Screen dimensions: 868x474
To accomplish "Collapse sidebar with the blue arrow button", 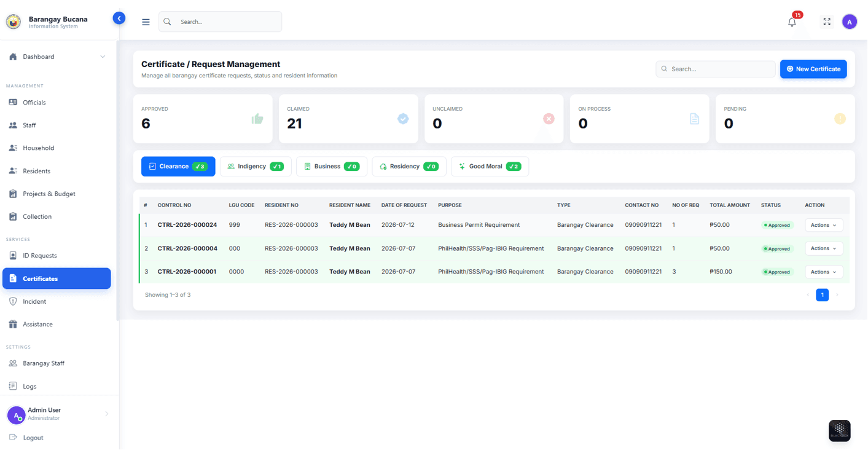I will point(119,18).
